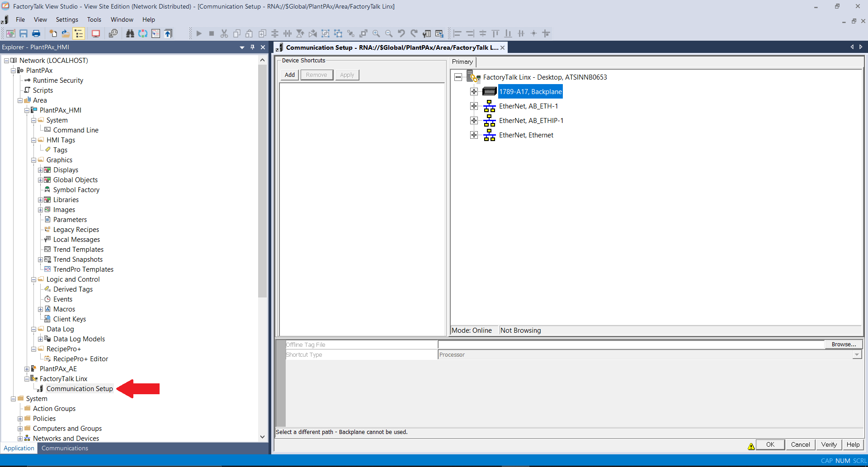Open the Settings menu
Screen dimensions: 868x467
(67, 19)
